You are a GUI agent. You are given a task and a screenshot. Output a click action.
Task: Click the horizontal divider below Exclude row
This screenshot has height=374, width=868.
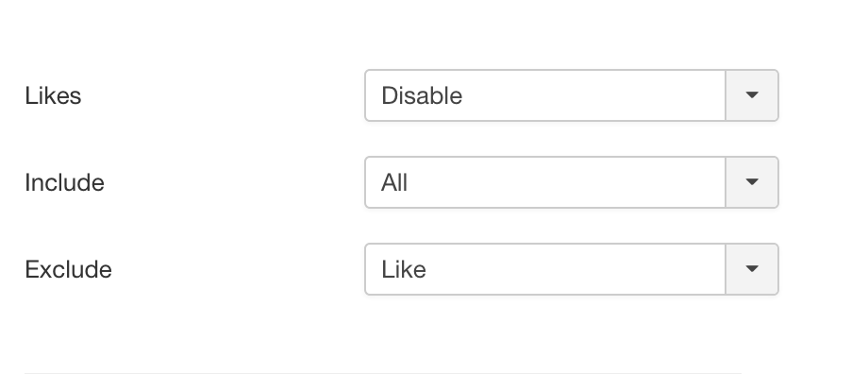coord(383,373)
